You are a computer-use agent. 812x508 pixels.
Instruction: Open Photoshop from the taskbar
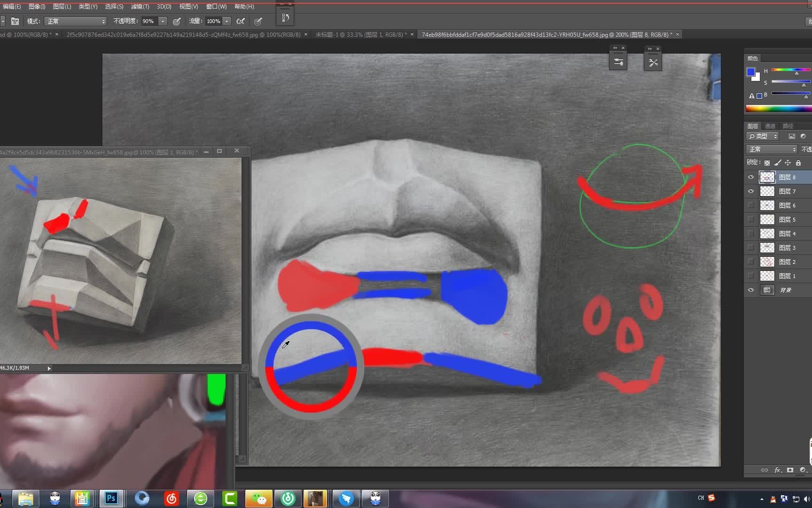click(111, 498)
